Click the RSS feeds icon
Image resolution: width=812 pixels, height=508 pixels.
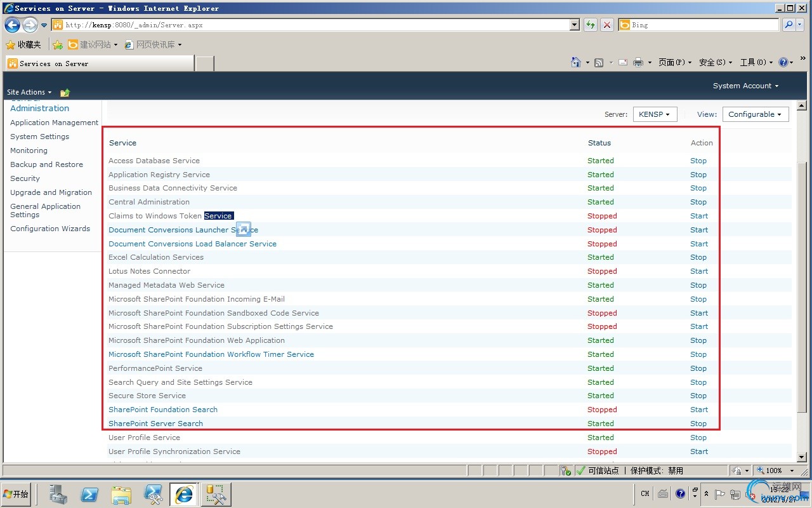point(599,62)
